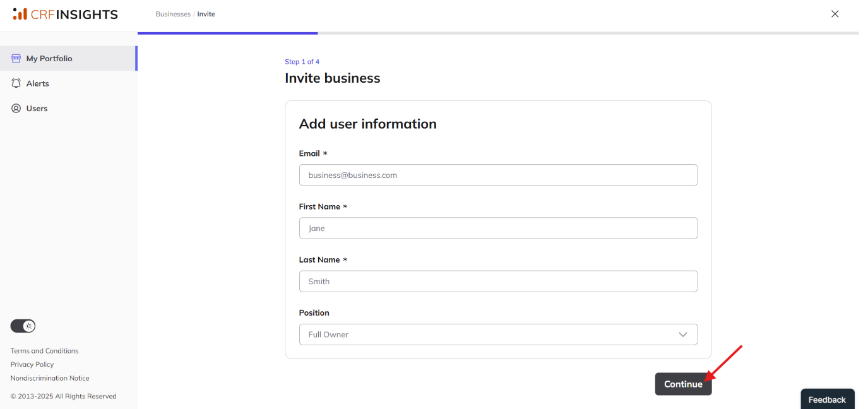Viewport: 868px width, 409px height.
Task: Click the "Invite business" heading
Action: click(x=333, y=78)
